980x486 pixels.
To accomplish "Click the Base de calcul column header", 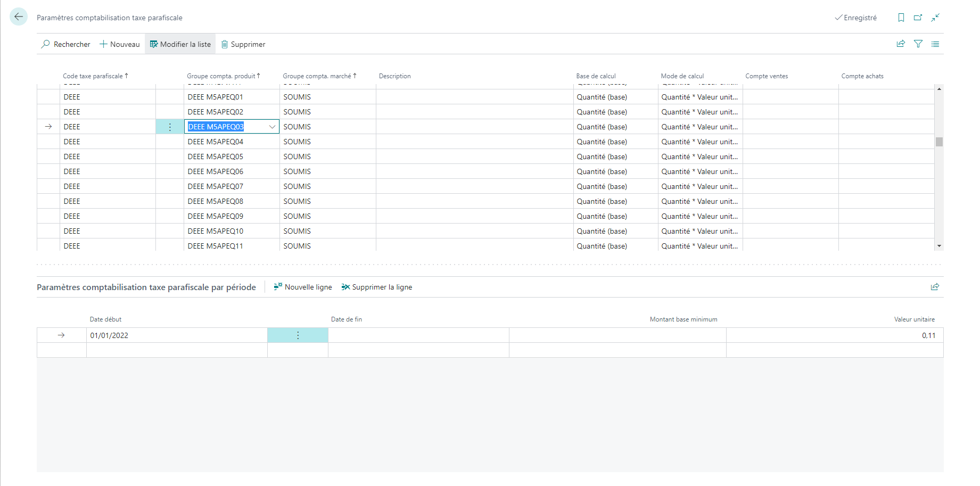I will tap(596, 76).
